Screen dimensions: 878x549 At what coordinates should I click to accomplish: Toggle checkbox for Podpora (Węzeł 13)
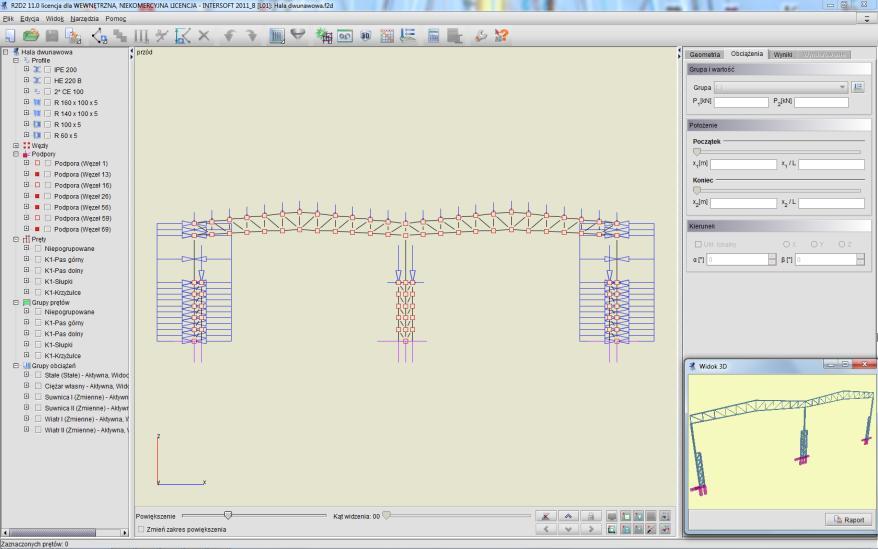click(x=48, y=174)
